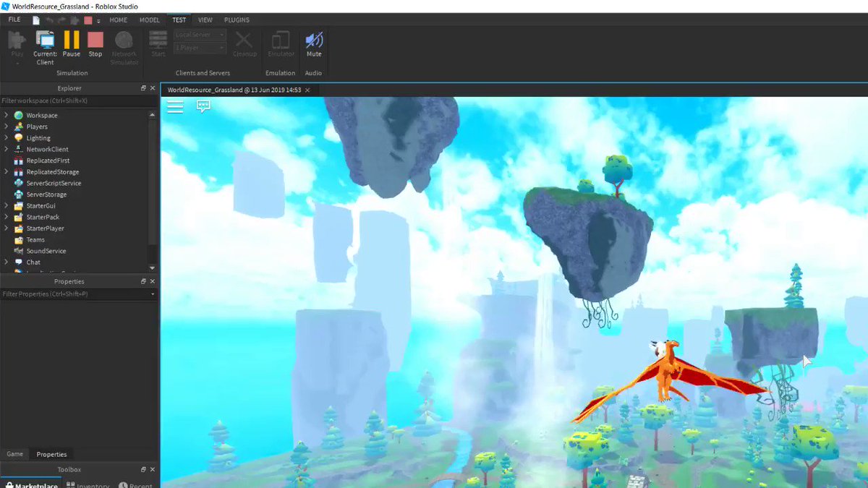
Task: Click the StarterPlayer folder icon
Action: pos(19,228)
